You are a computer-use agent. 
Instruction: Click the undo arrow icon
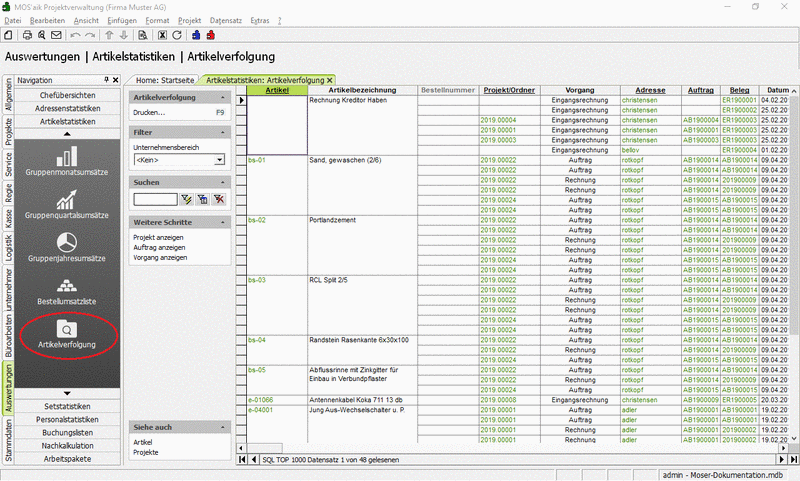(76, 35)
